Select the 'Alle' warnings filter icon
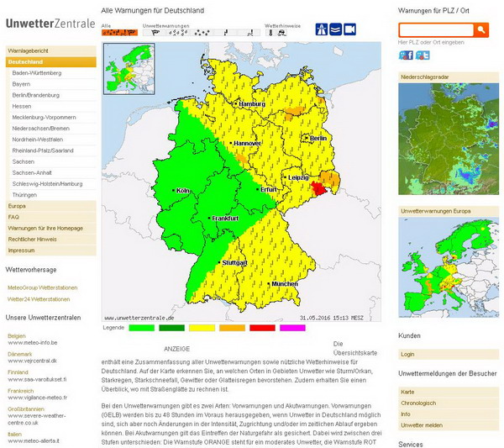Viewport: 504px width, 448px height. tap(119, 33)
